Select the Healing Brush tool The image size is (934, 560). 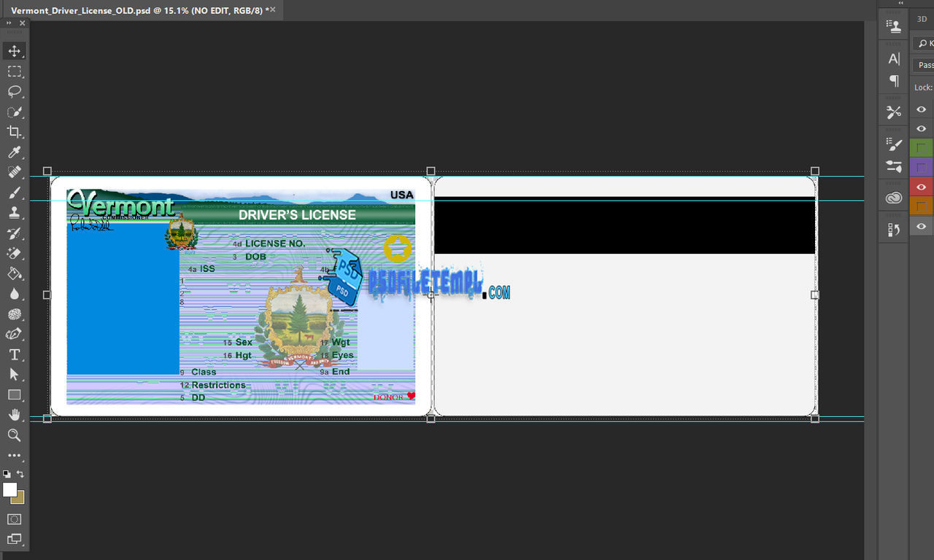14,173
